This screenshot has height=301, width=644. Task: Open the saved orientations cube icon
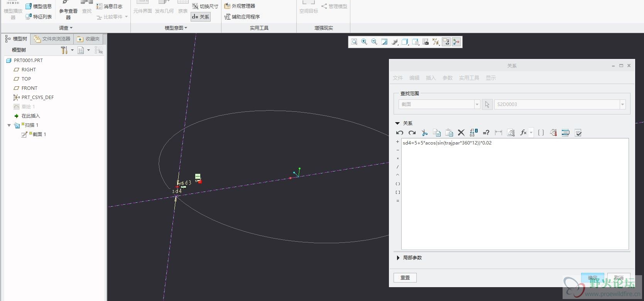[405, 42]
